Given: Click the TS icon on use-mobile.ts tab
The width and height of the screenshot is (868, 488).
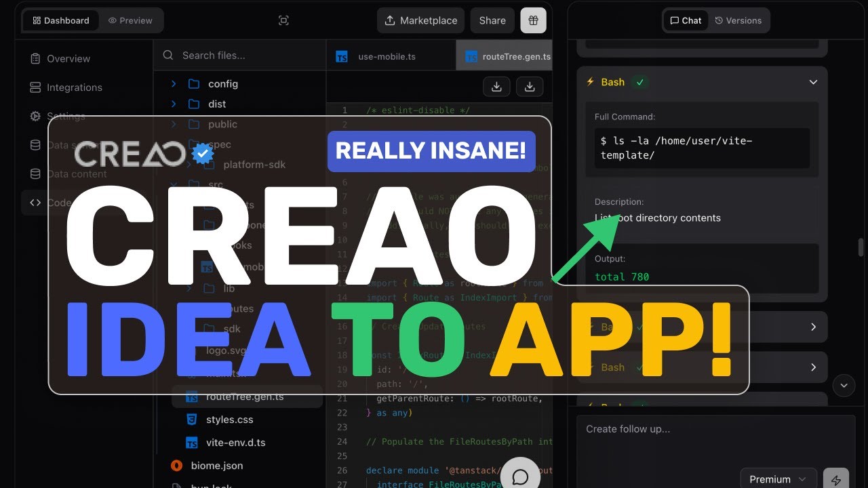Looking at the screenshot, I should coord(342,56).
